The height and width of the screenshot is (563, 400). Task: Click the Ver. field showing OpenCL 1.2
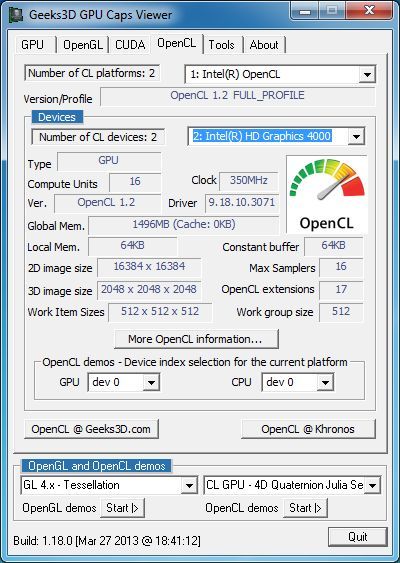(107, 203)
